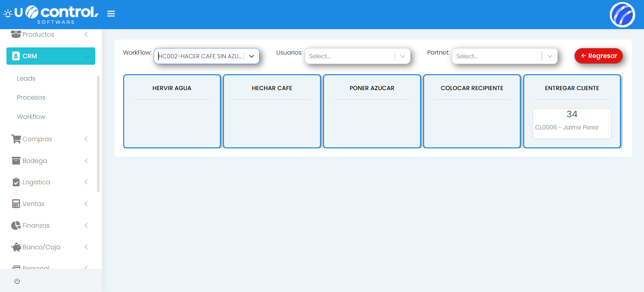Select the Finanzas menu item

pyautogui.click(x=51, y=225)
